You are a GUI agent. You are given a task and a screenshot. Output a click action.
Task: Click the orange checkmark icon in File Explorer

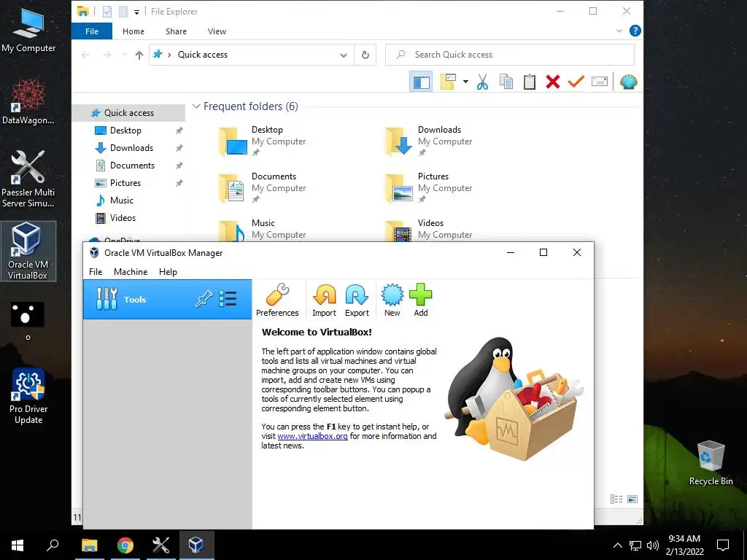tap(576, 82)
